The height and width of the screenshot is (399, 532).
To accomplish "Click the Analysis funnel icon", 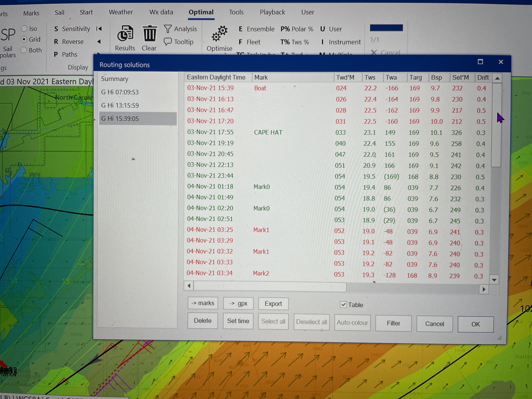I will [x=168, y=29].
